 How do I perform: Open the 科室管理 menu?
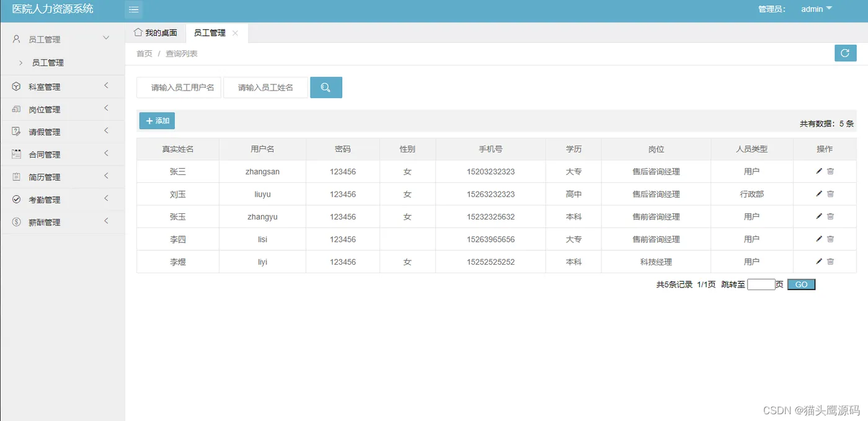pos(62,87)
